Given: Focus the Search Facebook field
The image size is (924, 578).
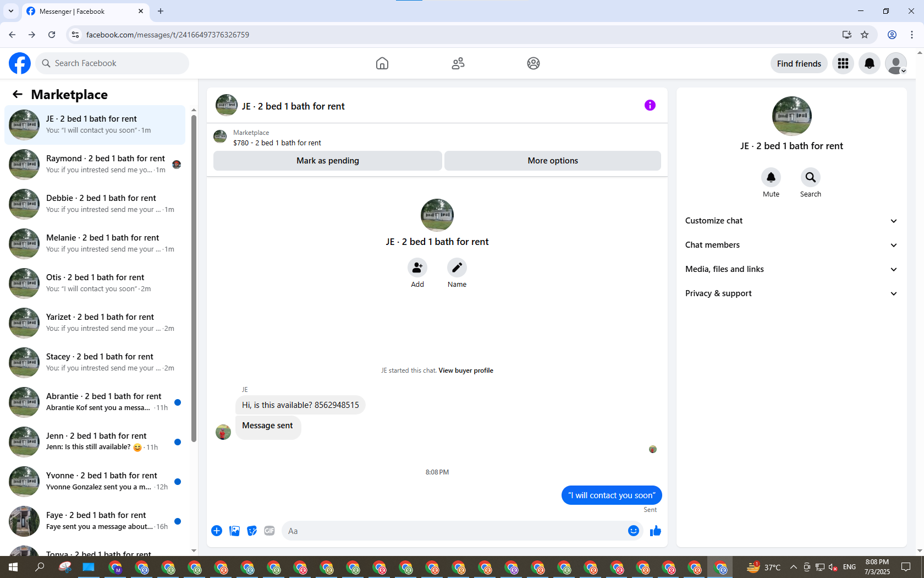Looking at the screenshot, I should (112, 63).
